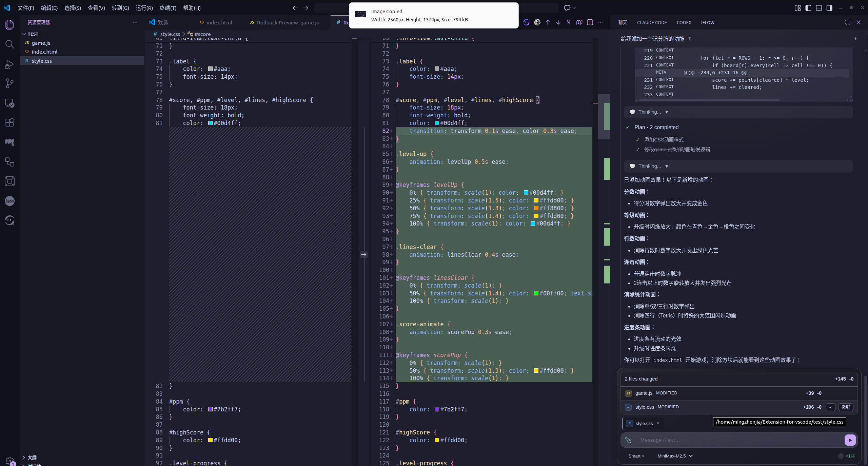Viewport: 868px width, 466px height.
Task: Open the 运行(R) menu
Action: [144, 7]
